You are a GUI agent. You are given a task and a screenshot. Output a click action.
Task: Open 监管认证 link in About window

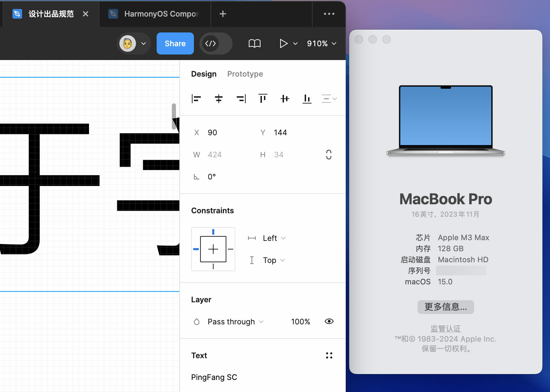tap(445, 329)
